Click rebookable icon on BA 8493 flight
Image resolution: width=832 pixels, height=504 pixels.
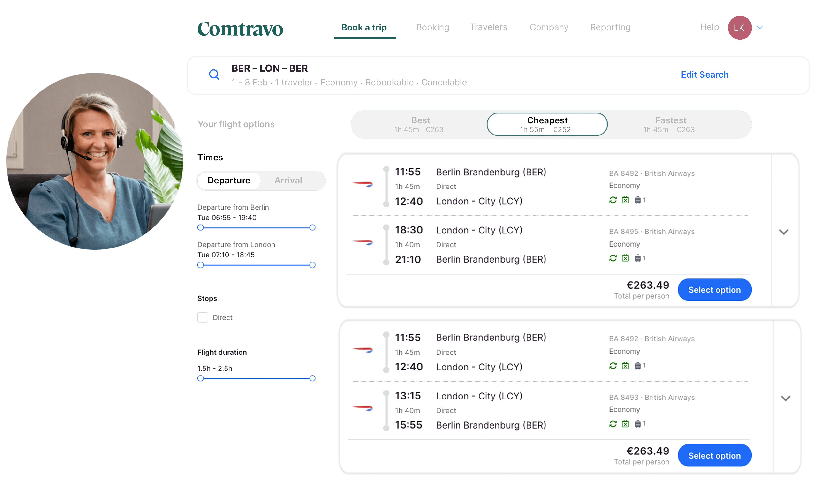tap(613, 424)
